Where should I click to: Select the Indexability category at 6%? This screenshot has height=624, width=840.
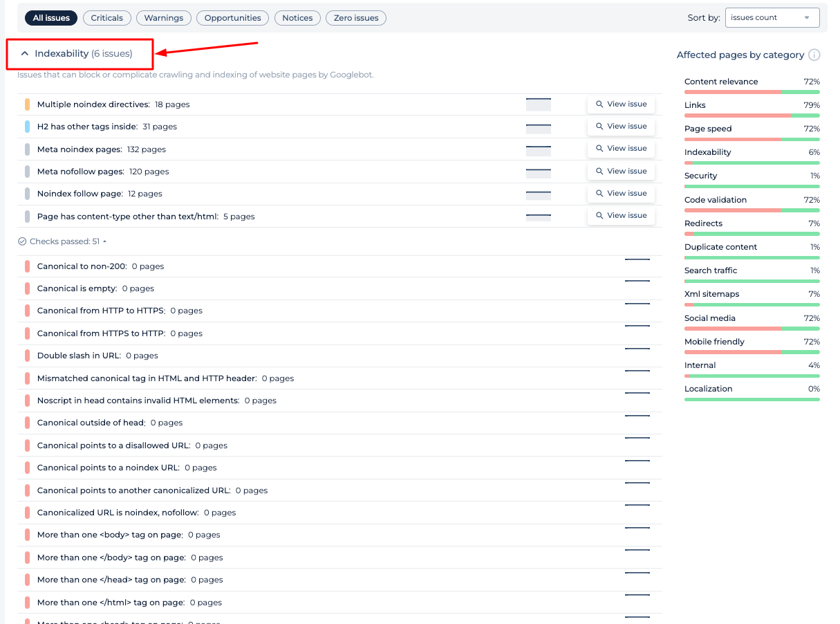tap(752, 156)
